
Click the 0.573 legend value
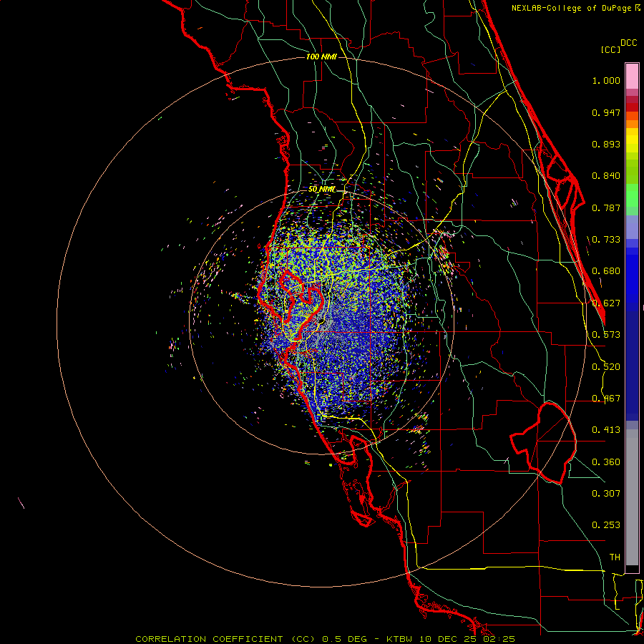point(606,335)
